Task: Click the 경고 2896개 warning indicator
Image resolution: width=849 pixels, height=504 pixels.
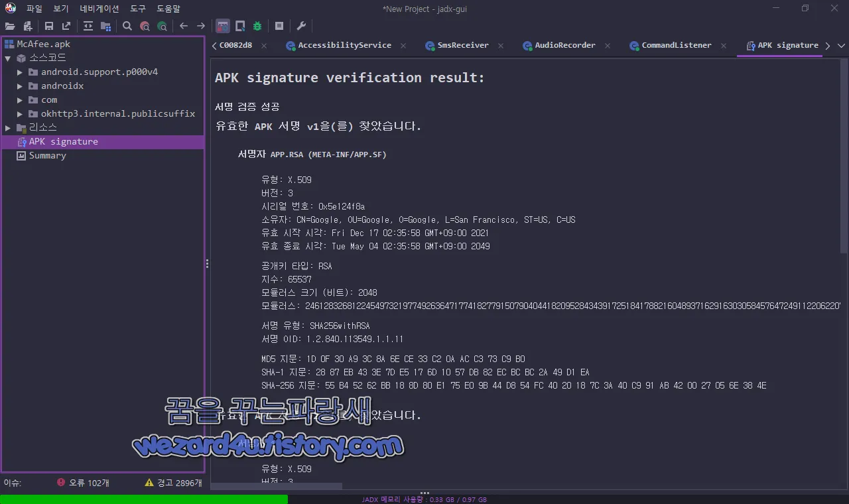Action: click(x=173, y=483)
